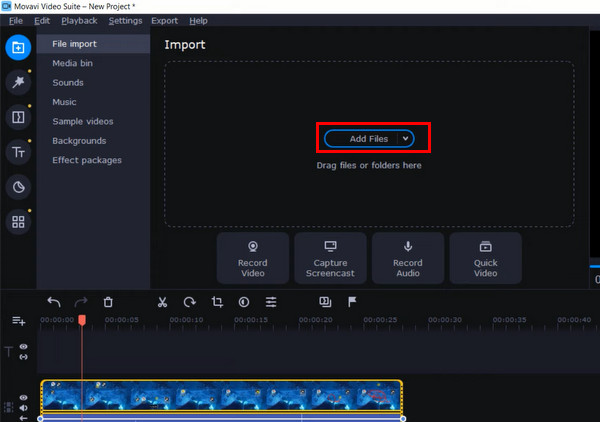
Task: Click timeline ruler at 00:00:20
Action: click(315, 320)
